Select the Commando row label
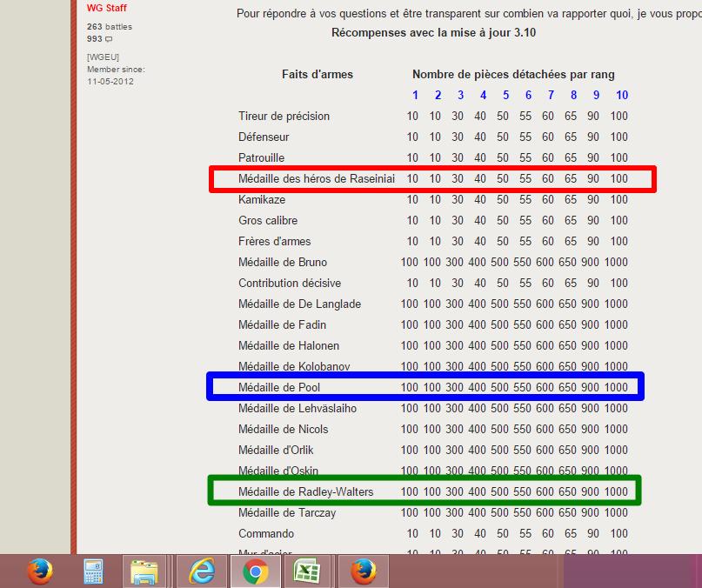702x588 pixels. tap(266, 534)
